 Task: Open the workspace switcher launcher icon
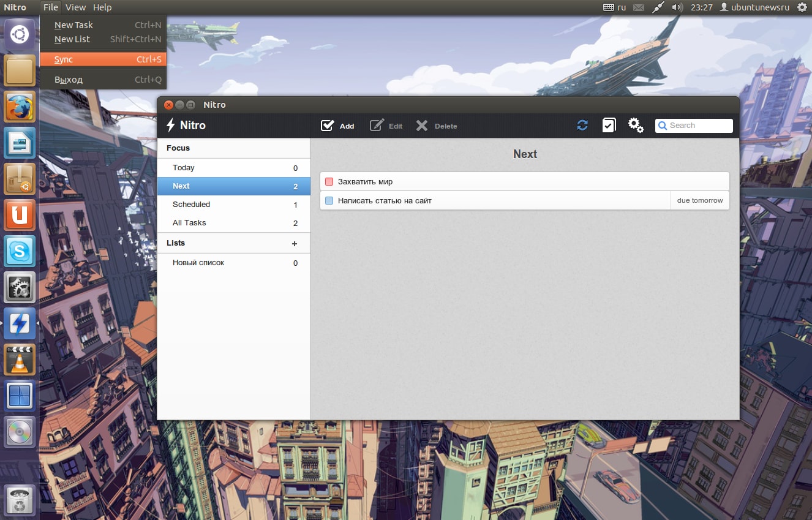click(x=20, y=396)
